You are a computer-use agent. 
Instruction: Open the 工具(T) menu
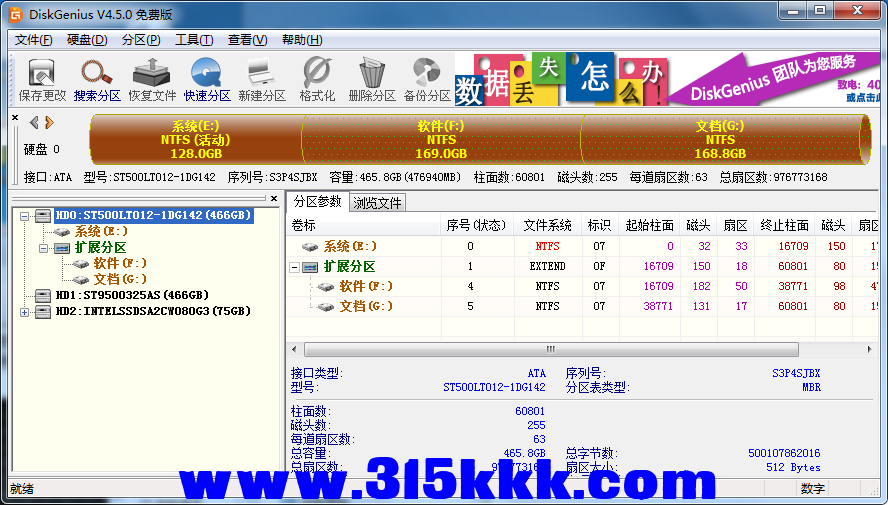[x=194, y=40]
